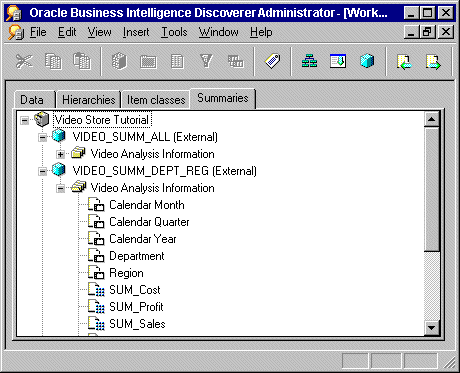This screenshot has width=460, height=373.
Task: Click the Department item icon
Action: pyautogui.click(x=96, y=255)
